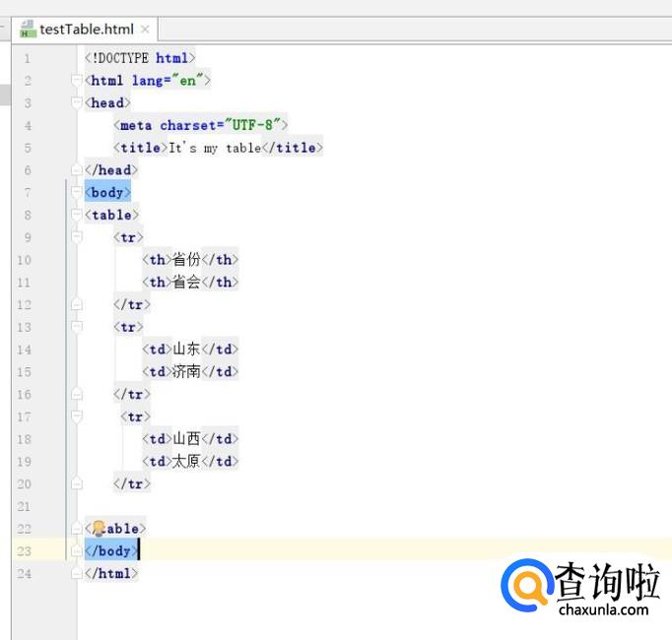Collapse the html lang="en" tag block
Image resolution: width=672 pixels, height=640 pixels.
pos(77,81)
